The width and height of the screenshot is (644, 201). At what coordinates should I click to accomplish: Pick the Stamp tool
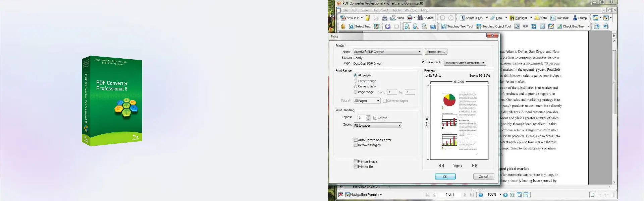pos(580,18)
